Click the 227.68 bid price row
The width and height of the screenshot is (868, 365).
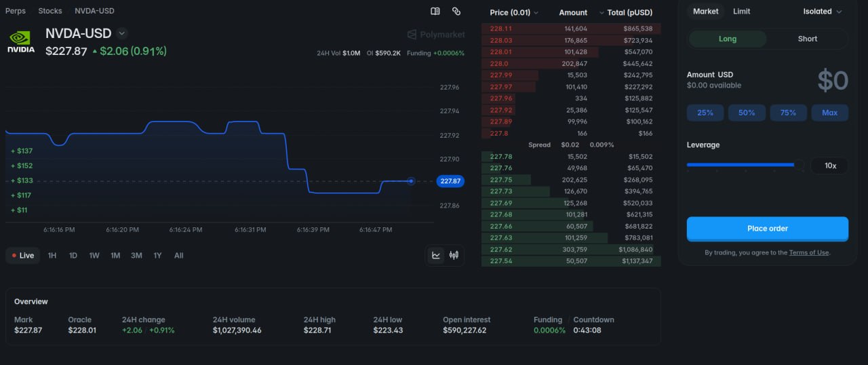click(571, 214)
